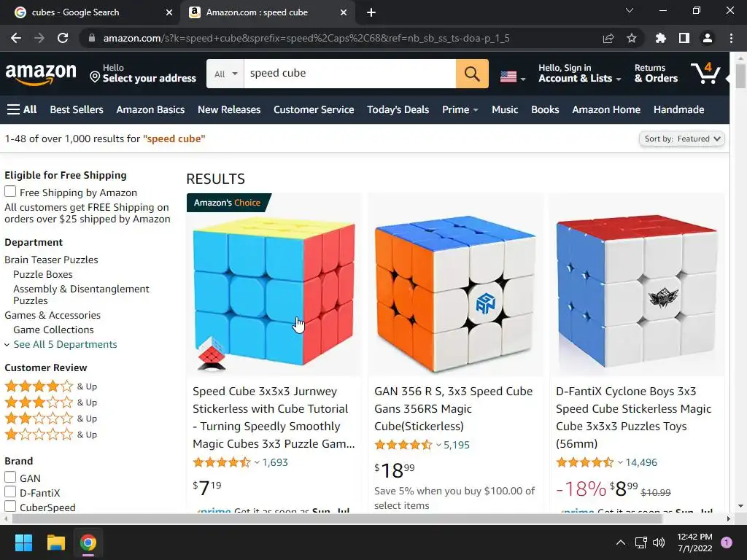Switch to the cubes Google Search tab
The width and height of the screenshot is (747, 560).
(75, 12)
